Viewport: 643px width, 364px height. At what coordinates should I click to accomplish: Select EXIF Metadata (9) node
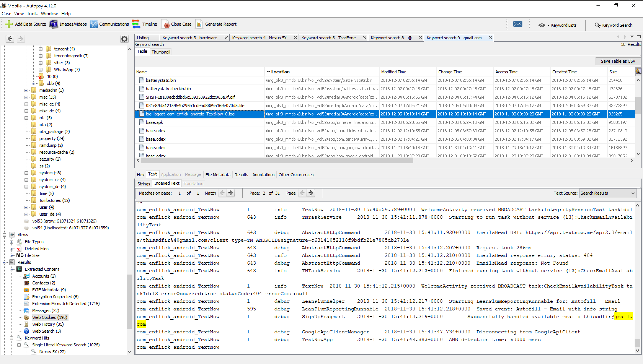(x=49, y=290)
